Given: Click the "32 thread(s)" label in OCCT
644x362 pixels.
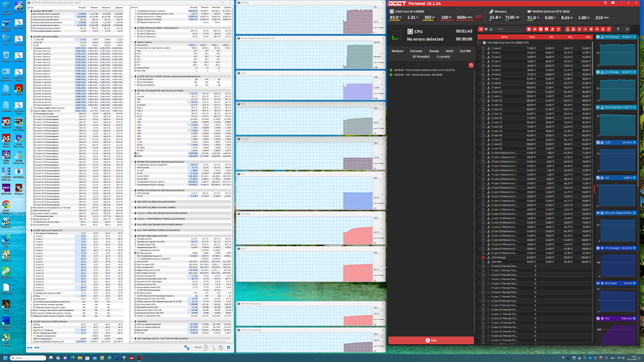Looking at the screenshot, I should point(420,57).
